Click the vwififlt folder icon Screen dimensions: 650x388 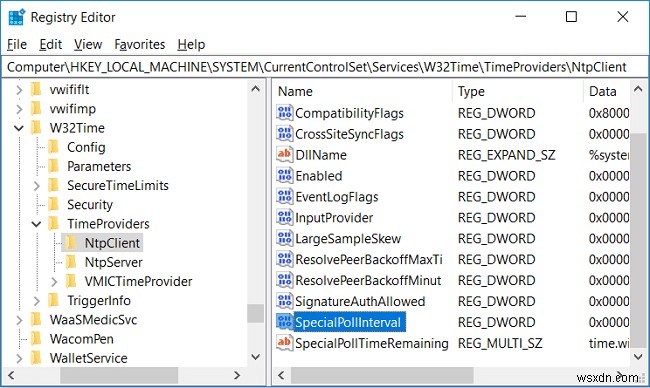(x=36, y=89)
